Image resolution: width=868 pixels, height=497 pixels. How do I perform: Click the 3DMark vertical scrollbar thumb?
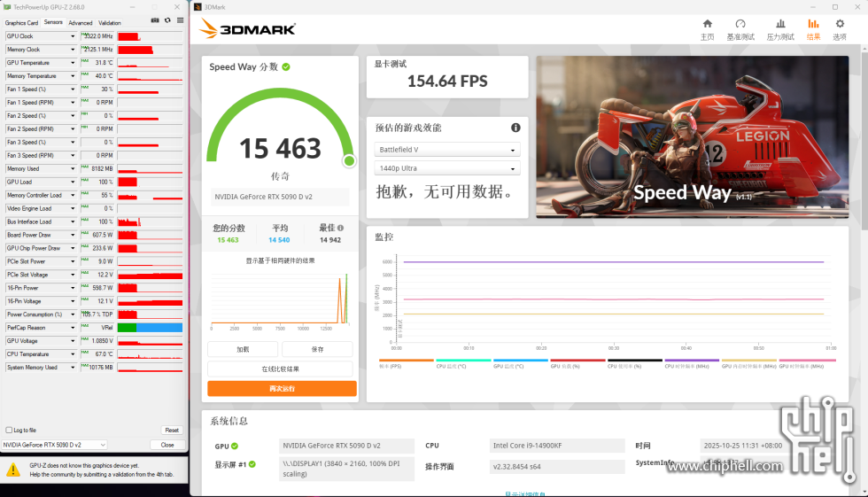(864, 141)
